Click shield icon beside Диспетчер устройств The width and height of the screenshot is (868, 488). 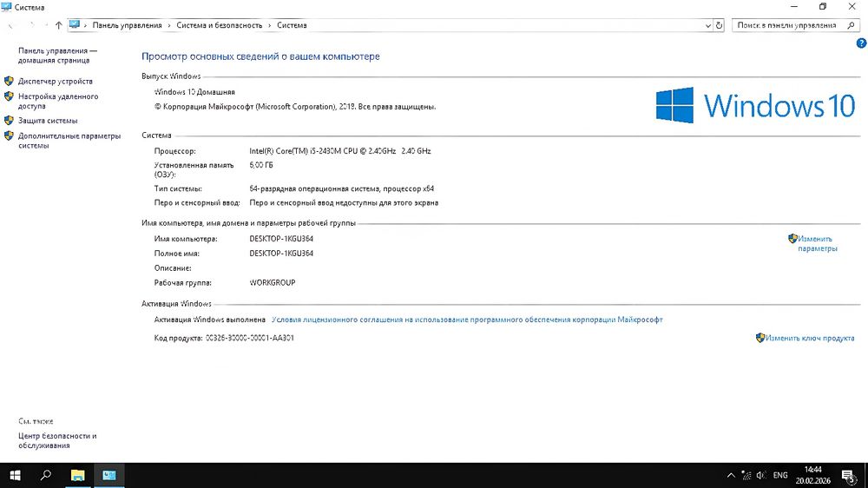[x=9, y=81]
